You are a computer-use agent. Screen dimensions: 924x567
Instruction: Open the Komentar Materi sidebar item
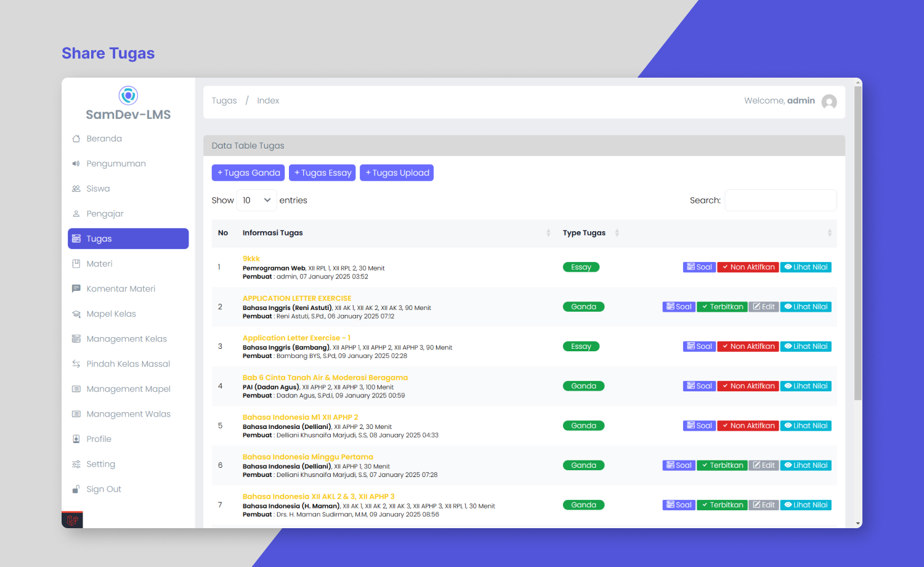coord(121,288)
